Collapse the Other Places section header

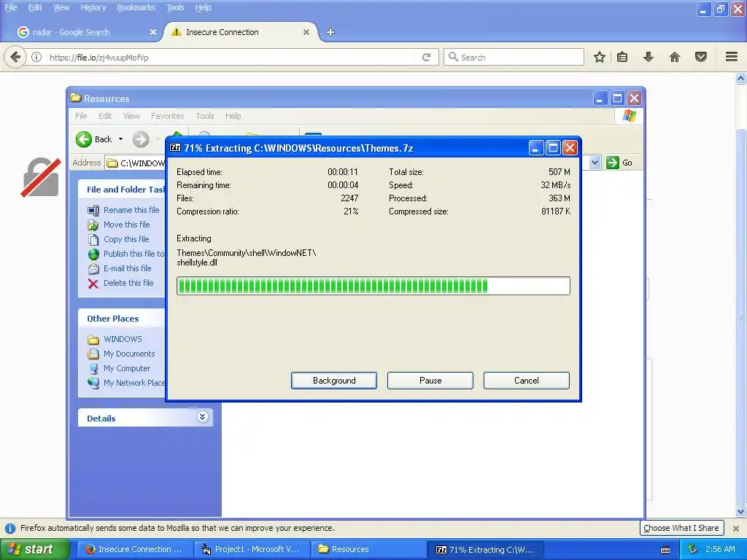tap(122, 318)
